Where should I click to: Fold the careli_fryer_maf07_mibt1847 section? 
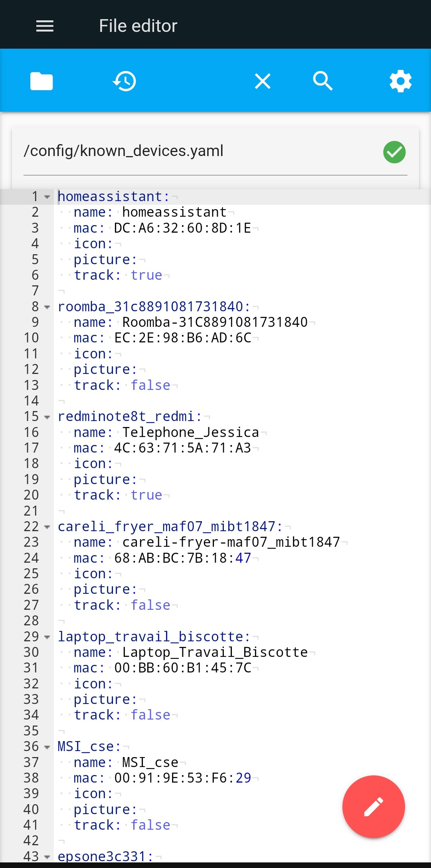[47, 527]
